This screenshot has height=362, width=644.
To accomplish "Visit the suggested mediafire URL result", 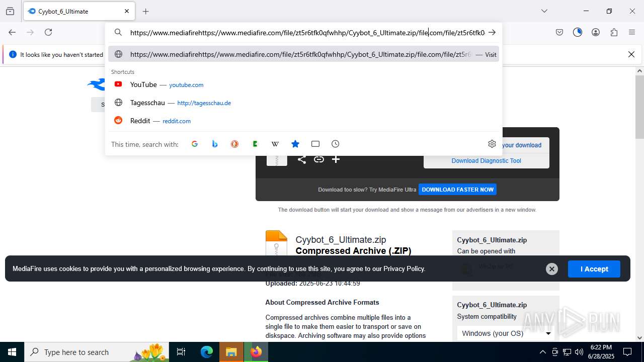I will [303, 54].
